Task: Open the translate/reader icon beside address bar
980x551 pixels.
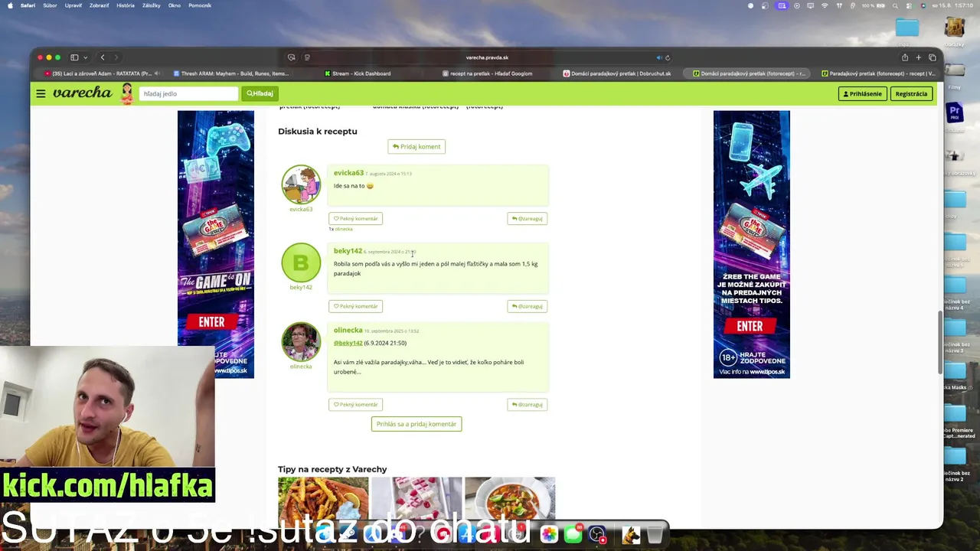Action: pyautogui.click(x=291, y=57)
